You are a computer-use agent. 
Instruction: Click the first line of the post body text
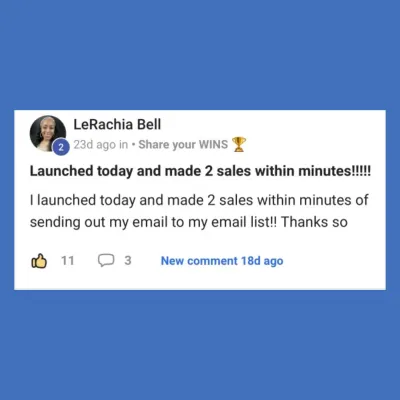coord(199,200)
